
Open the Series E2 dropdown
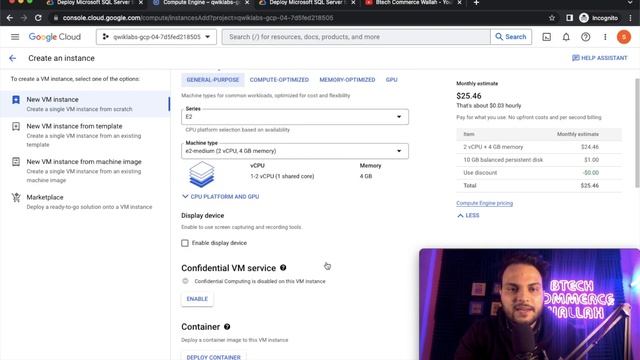pyautogui.click(x=295, y=117)
